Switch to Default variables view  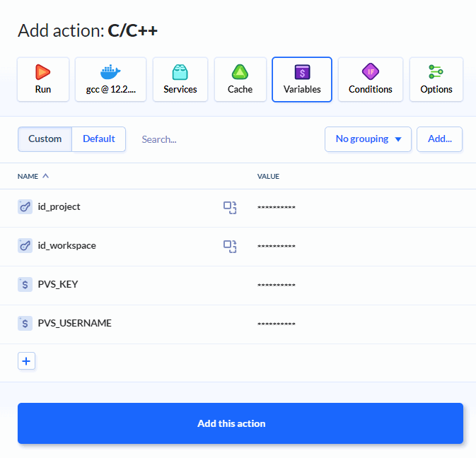[x=99, y=139]
